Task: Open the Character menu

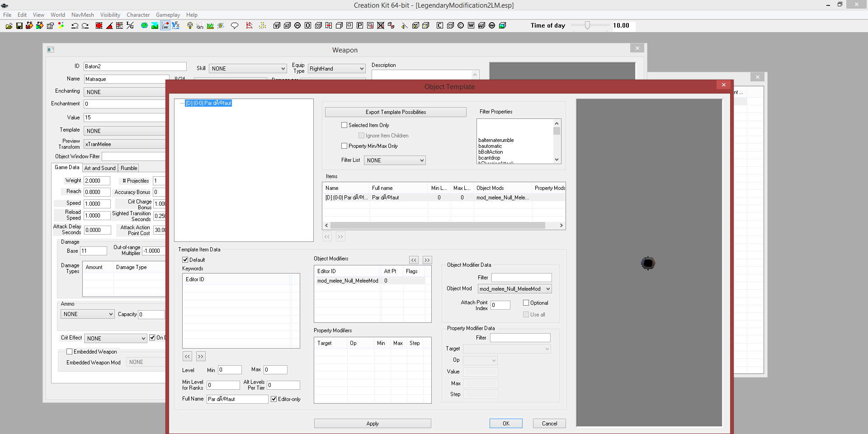Action: click(138, 15)
